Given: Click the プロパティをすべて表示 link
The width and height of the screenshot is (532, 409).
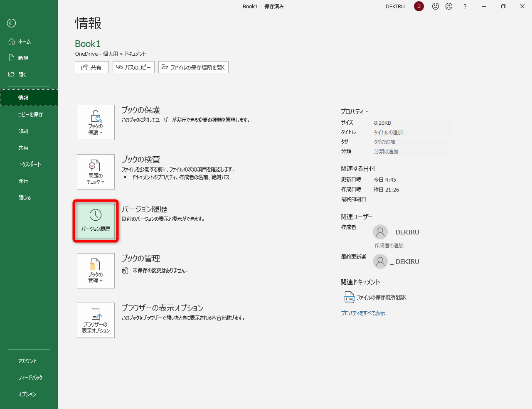Looking at the screenshot, I should tap(363, 313).
